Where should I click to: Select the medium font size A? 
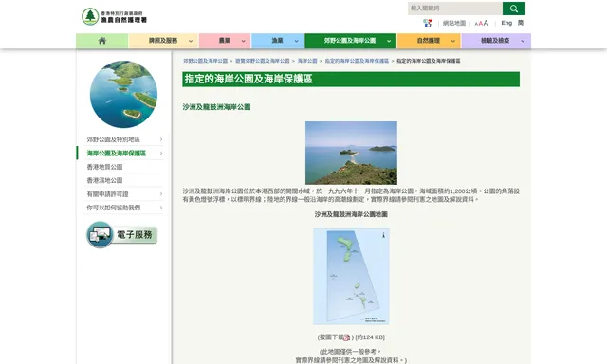481,24
